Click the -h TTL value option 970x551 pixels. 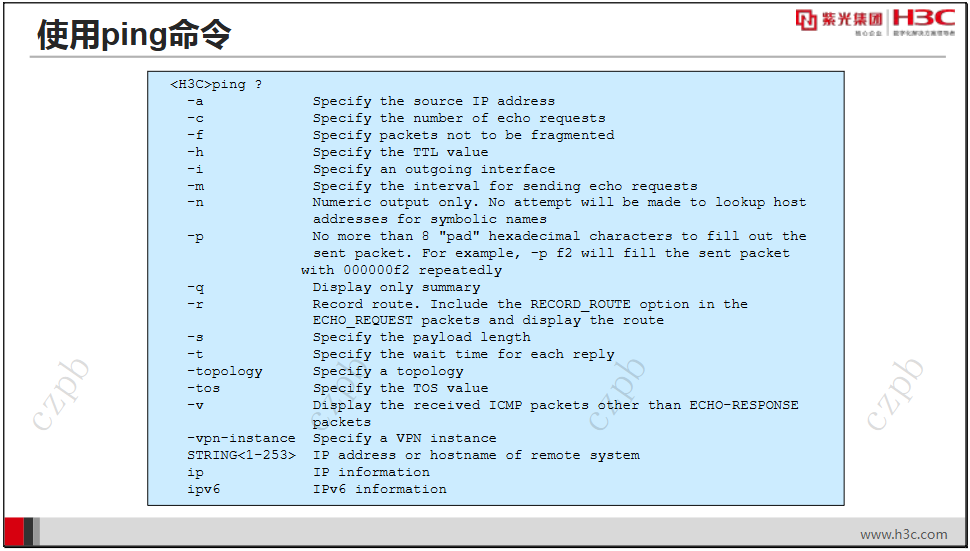click(337, 152)
